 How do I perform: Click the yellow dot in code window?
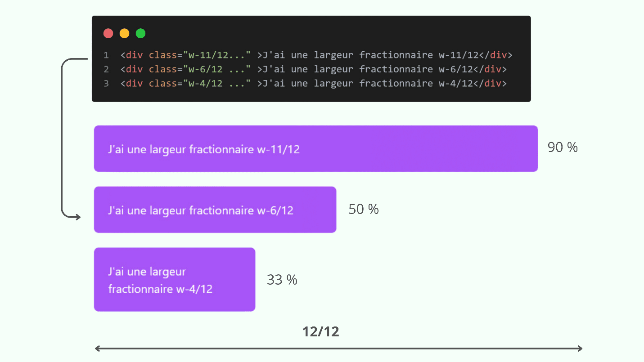[x=124, y=33]
